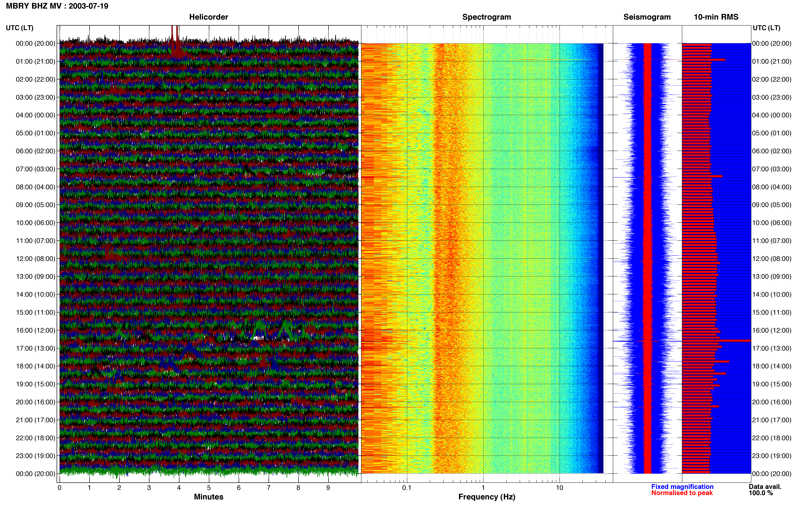Click the '10' frequency tick label

(x=559, y=488)
